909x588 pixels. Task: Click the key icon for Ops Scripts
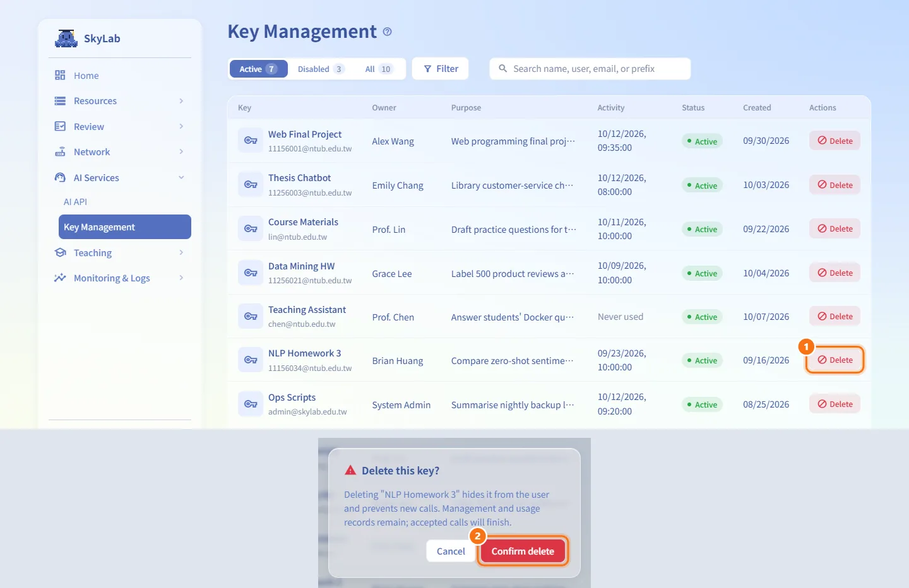coord(251,404)
